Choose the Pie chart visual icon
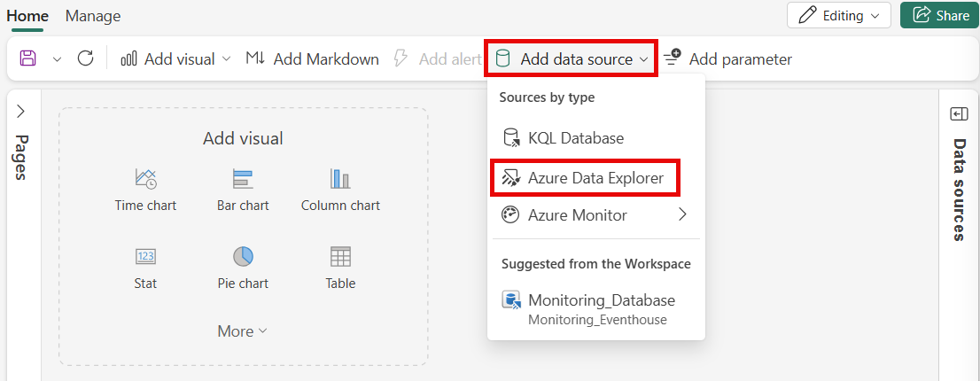Viewport: 980px width, 381px height. (x=243, y=256)
